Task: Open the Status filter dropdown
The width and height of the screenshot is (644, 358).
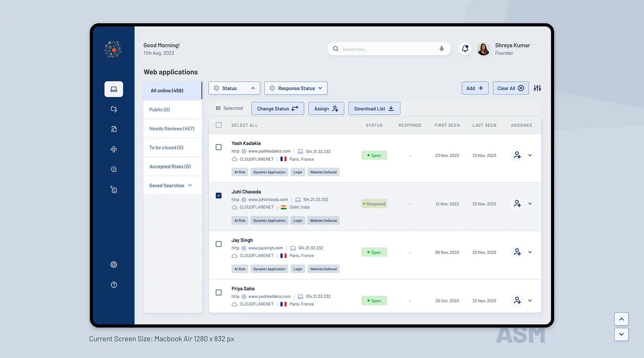Action: 234,88
